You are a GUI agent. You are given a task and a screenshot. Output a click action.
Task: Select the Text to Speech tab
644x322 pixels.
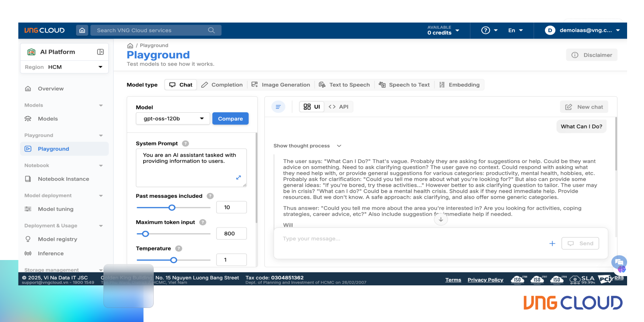pyautogui.click(x=344, y=85)
